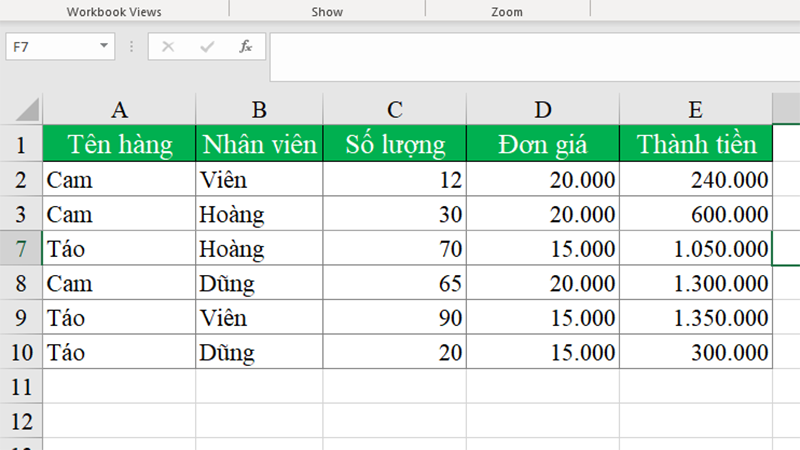Screen dimensions: 800x450
Task: Click quantity cell '12'
Action: [395, 180]
